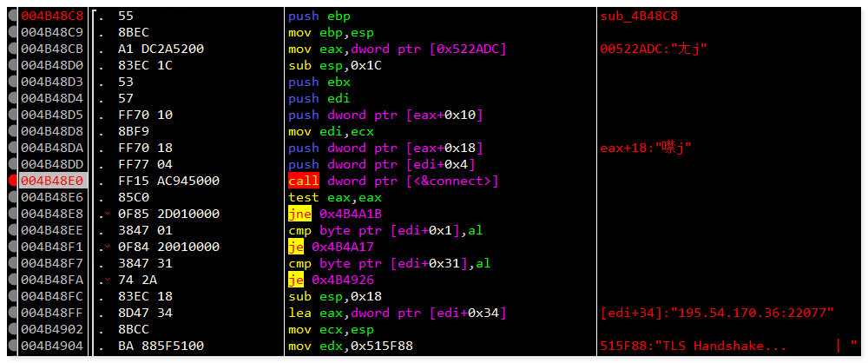Disable the red breakpoint at 004B48E0
Viewport: 868px width, 363px height.
(11, 181)
